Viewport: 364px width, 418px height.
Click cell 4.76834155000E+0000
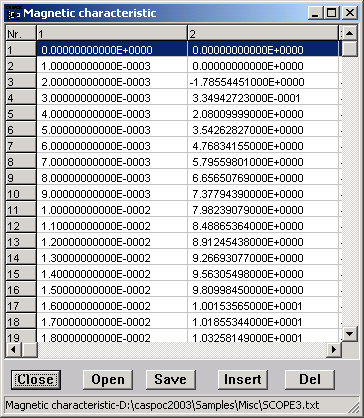click(263, 145)
